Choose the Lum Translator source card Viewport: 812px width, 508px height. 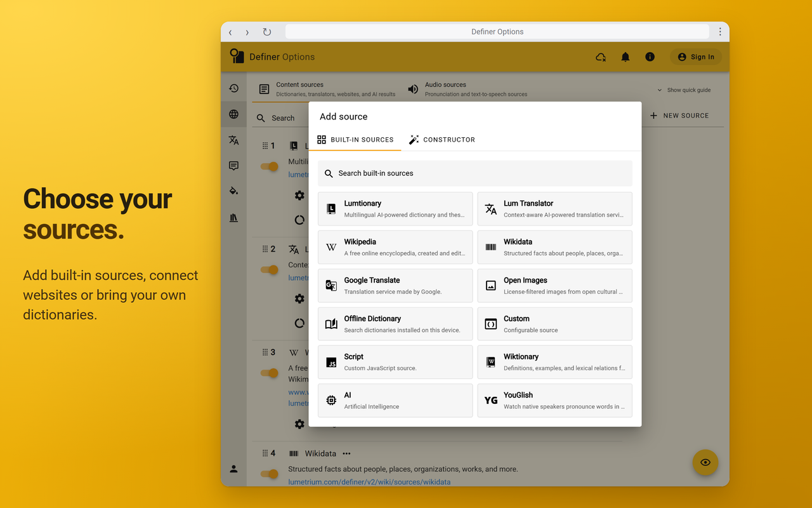tap(555, 209)
